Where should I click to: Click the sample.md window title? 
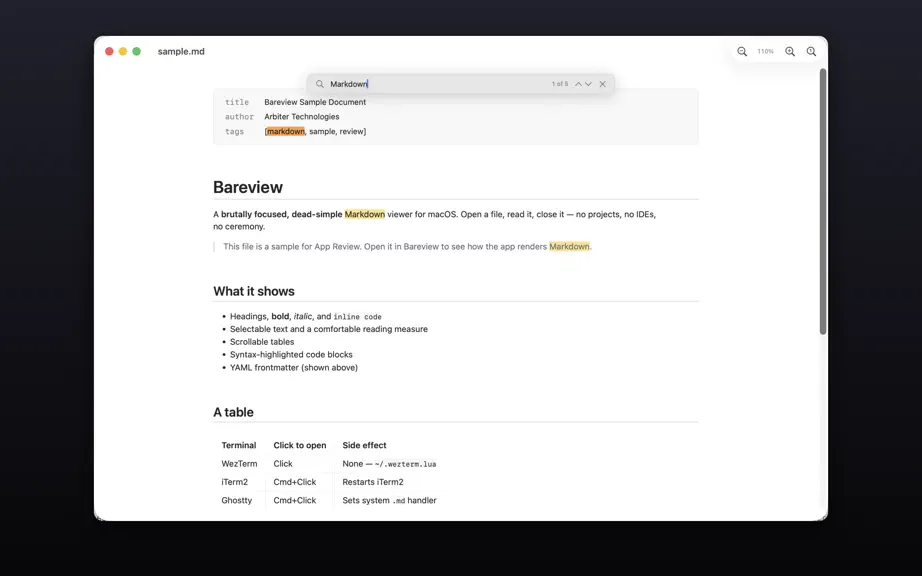(x=181, y=52)
